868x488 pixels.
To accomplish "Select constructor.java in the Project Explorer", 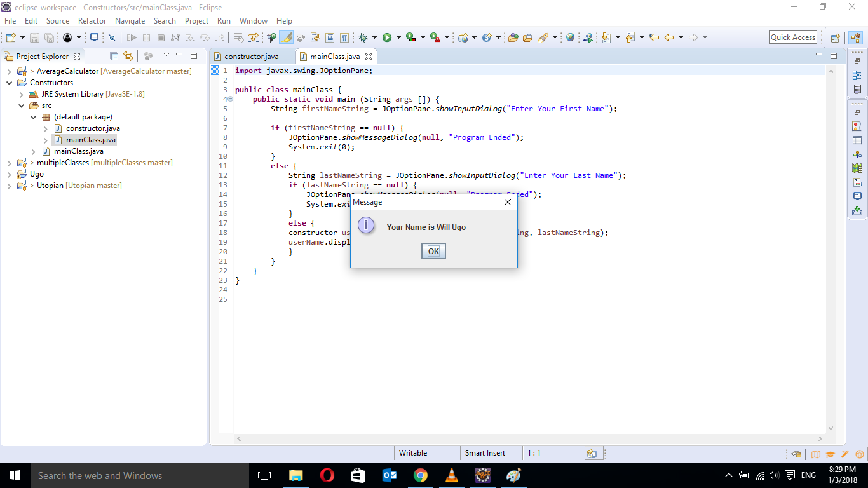I will click(x=93, y=128).
